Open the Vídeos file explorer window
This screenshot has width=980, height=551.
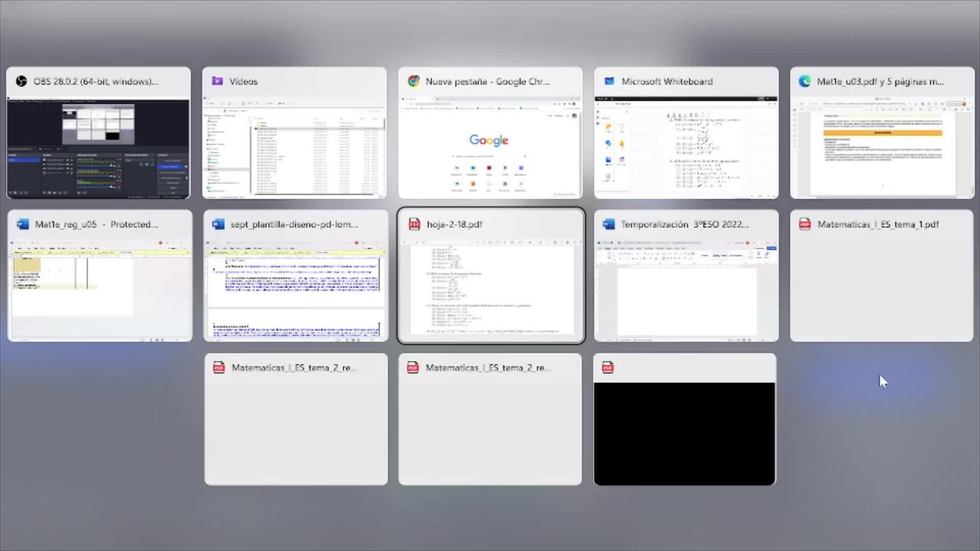pos(295,148)
